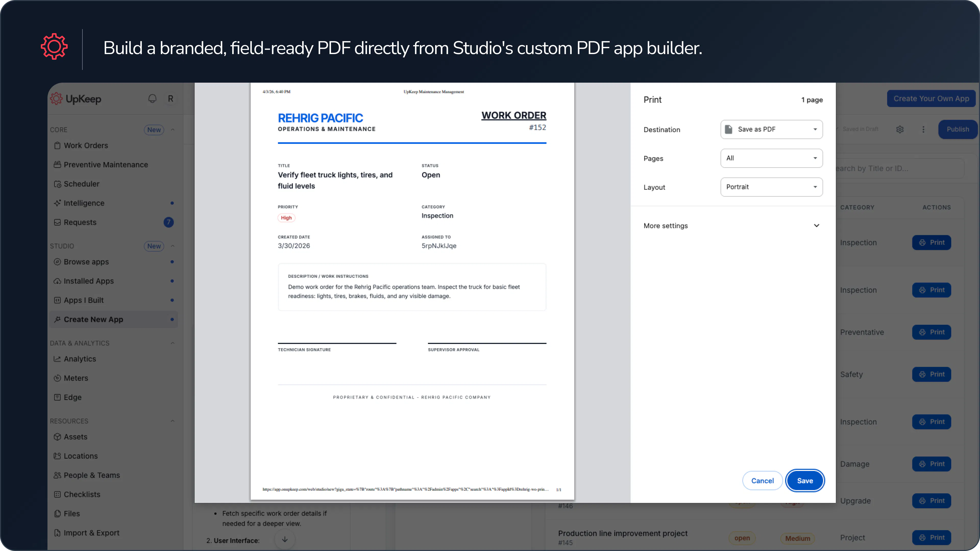Select the Intelligence sidebar icon
Image resolution: width=980 pixels, height=551 pixels.
(57, 203)
